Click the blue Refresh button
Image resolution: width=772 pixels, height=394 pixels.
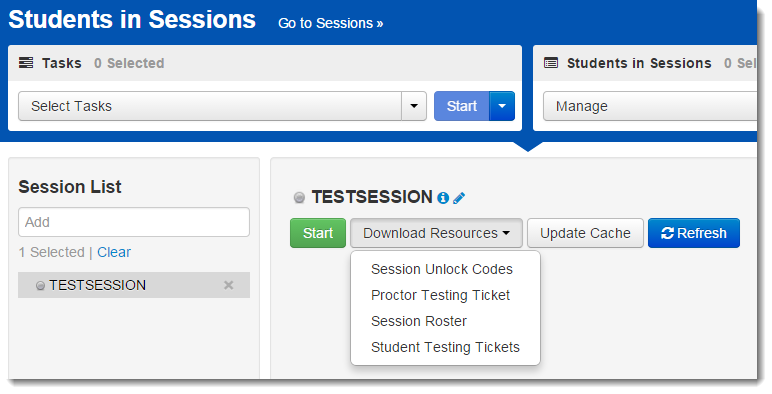point(694,233)
